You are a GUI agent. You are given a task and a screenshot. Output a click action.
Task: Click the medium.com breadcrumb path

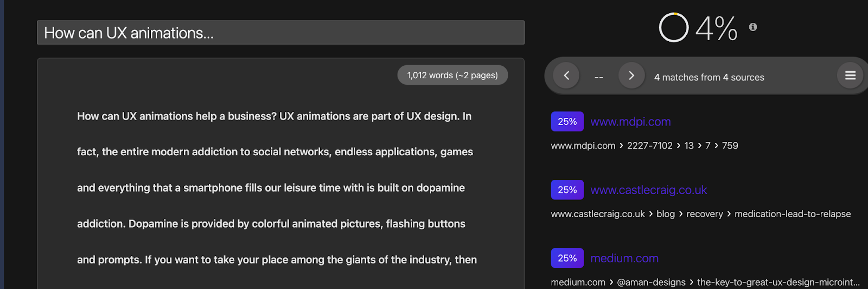tap(705, 282)
